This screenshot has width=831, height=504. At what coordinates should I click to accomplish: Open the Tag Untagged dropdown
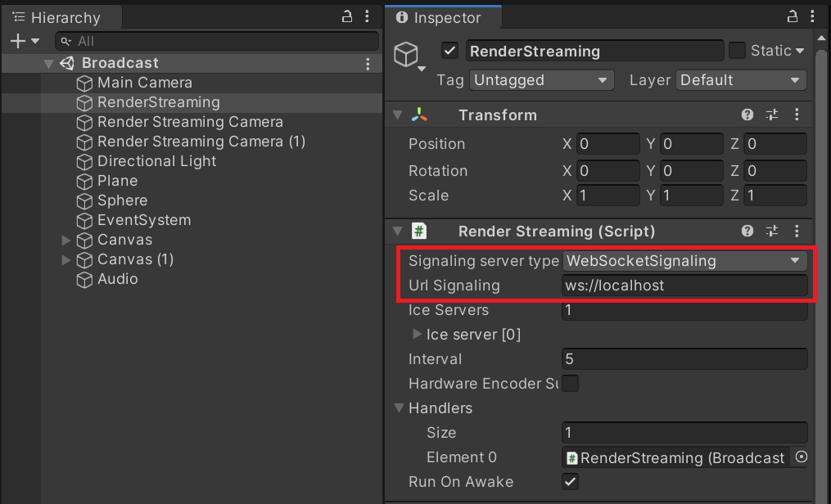tap(540, 80)
